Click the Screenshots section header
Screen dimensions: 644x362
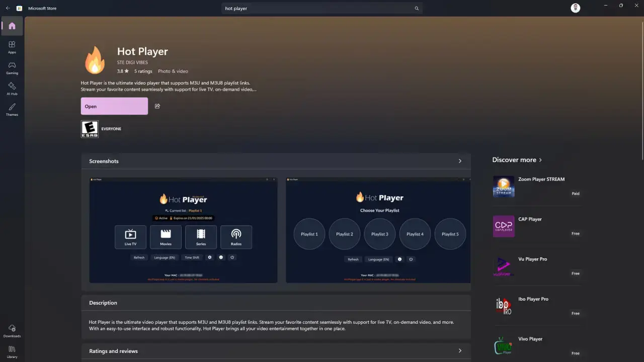click(276, 161)
